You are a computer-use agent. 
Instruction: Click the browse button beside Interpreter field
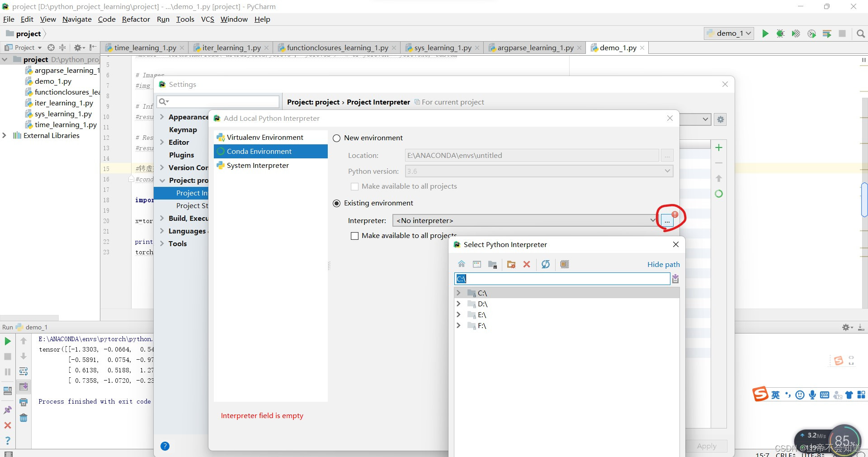(667, 220)
